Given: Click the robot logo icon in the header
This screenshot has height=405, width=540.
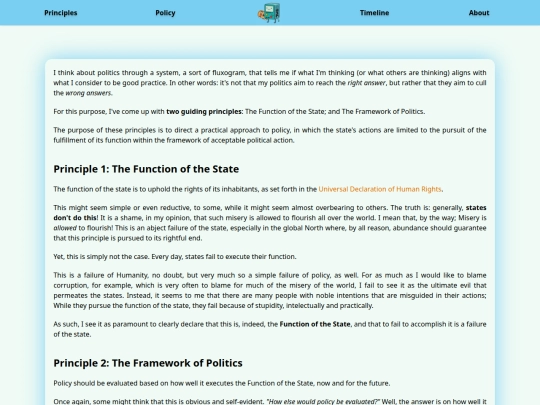Looking at the screenshot, I should 269,13.
